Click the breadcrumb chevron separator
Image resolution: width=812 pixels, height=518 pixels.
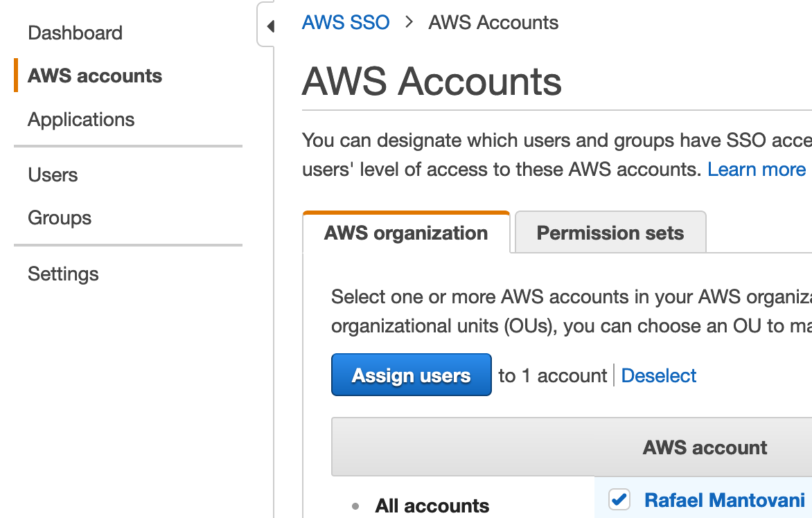pos(409,22)
